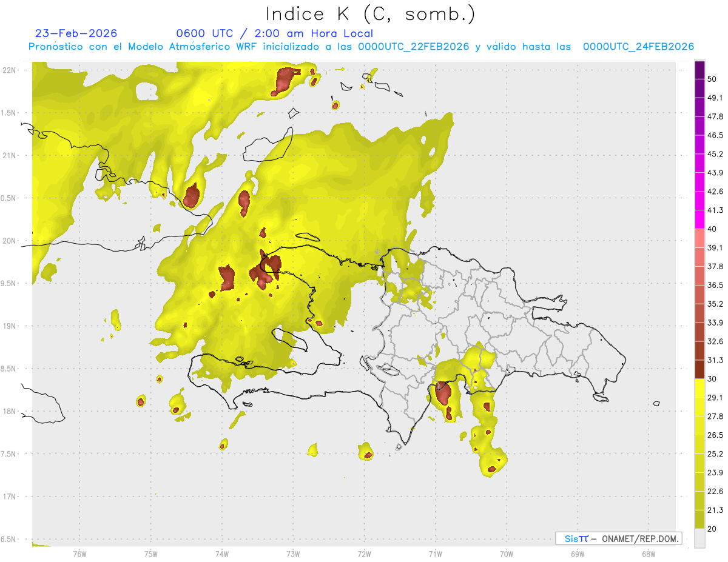Click the latitude label "17N"

pyautogui.click(x=10, y=497)
